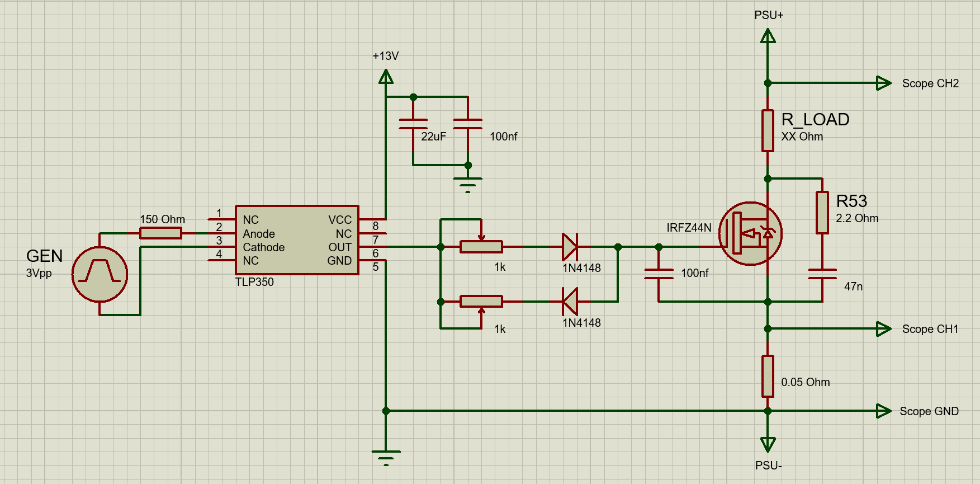
Task: Click the +13V power terminal arrow
Action: (386, 76)
